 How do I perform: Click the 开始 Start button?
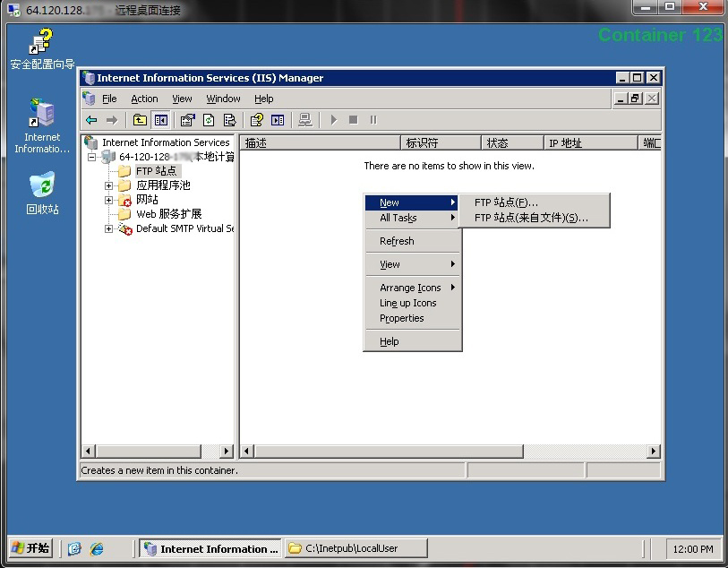[31, 548]
